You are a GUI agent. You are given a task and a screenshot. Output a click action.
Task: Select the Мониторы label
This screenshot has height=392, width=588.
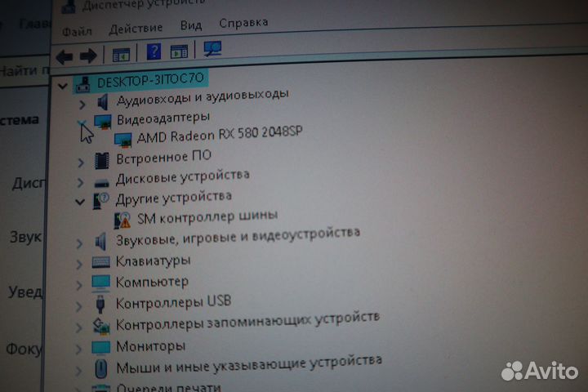pos(151,346)
